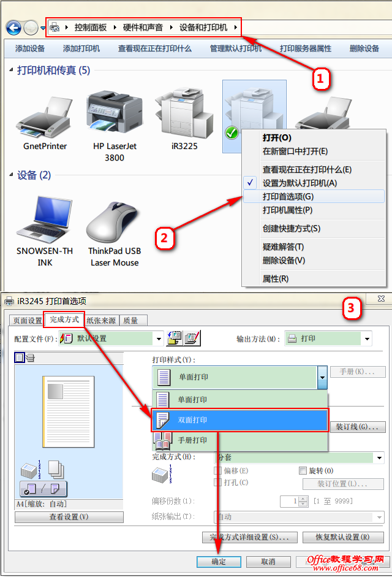Screen dimensions: 392x577
Task: Click the back navigation arrow button
Action: [13, 28]
